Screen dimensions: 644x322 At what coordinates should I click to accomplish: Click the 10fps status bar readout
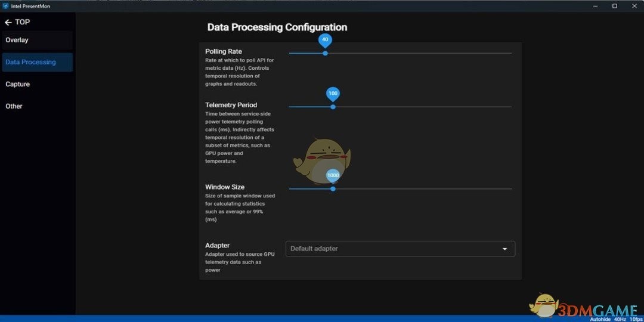635,319
